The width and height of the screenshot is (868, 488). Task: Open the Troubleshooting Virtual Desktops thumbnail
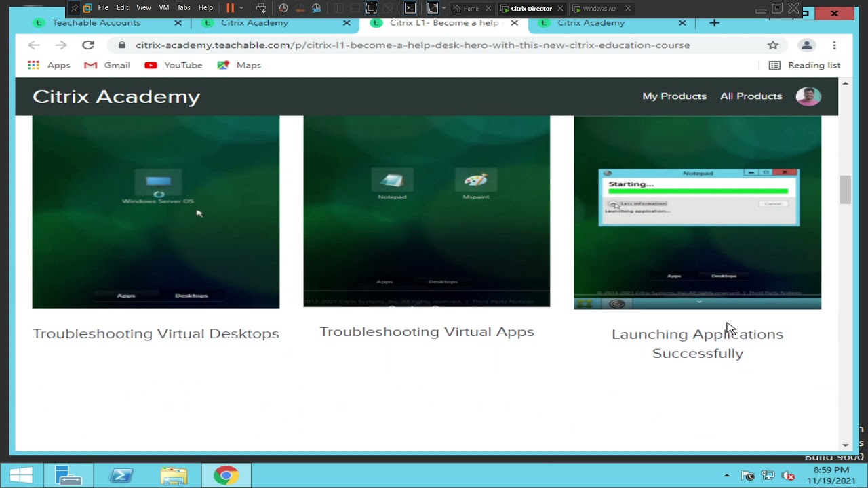156,212
